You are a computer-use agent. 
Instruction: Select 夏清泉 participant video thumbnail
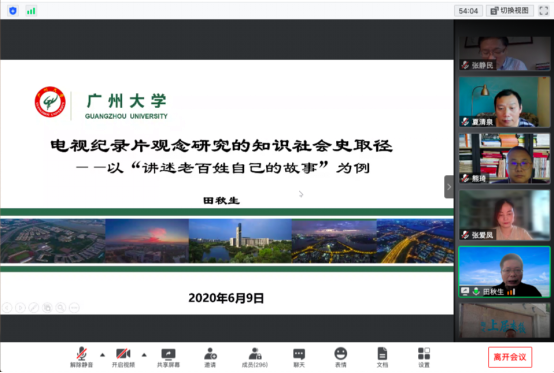click(505, 102)
